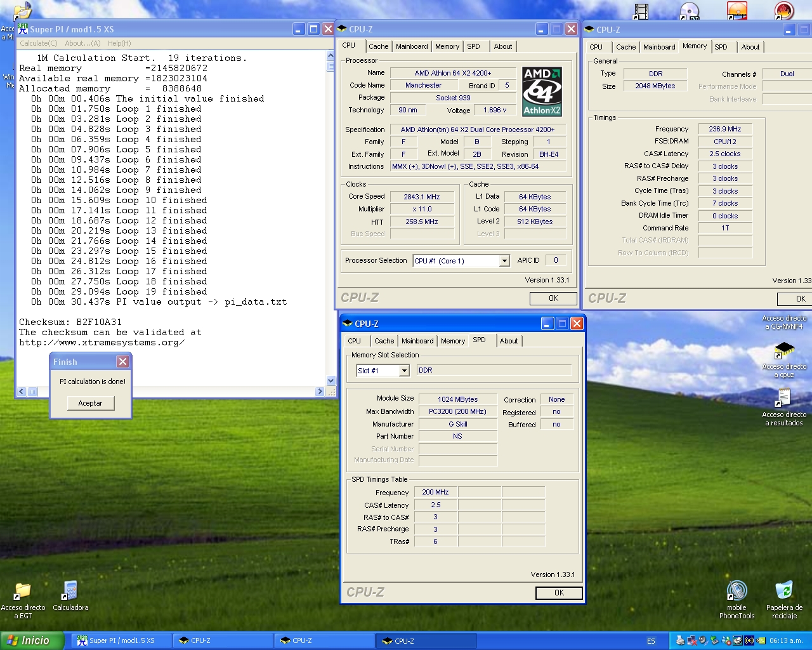Close the Finish dialog with X
Viewport: 812px width, 650px height.
[x=122, y=361]
